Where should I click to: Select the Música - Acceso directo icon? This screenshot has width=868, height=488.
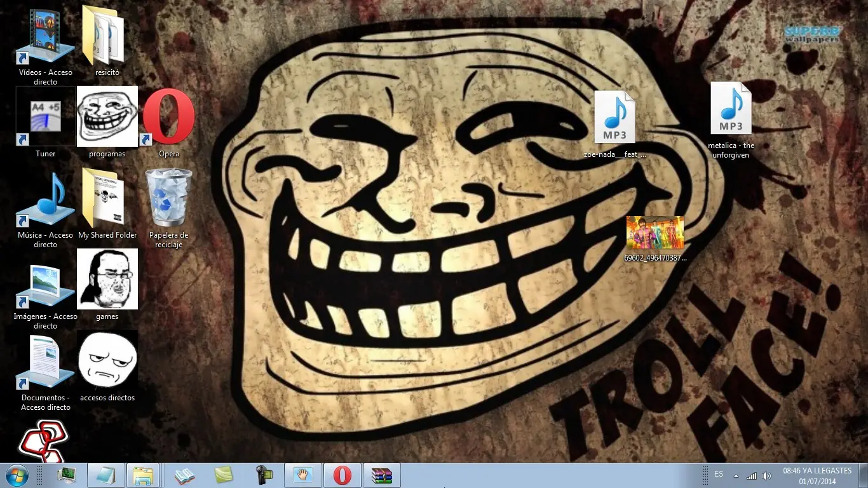[45, 209]
